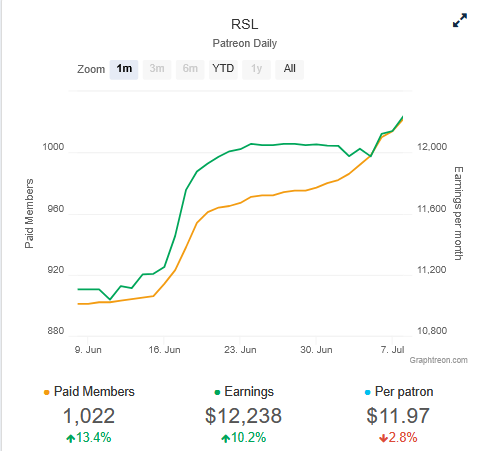Expand the chart to fullscreen

(460, 20)
